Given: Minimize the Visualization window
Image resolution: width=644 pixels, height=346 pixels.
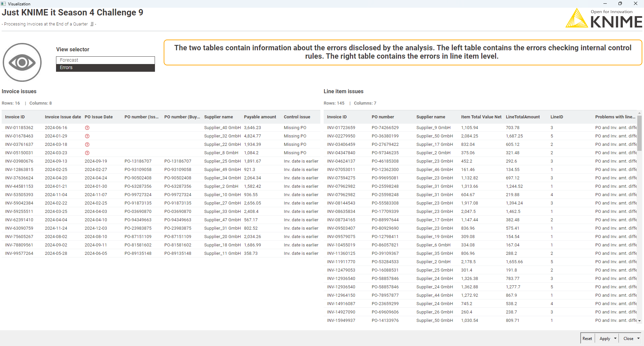Looking at the screenshot, I should coord(605,3).
